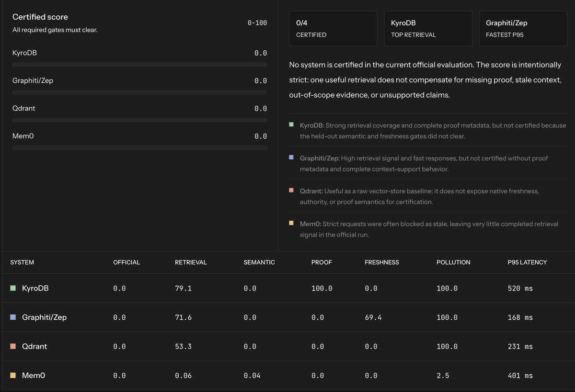Click Graphiti/Zep name in the table row
The image size is (575, 392).
tap(44, 317)
